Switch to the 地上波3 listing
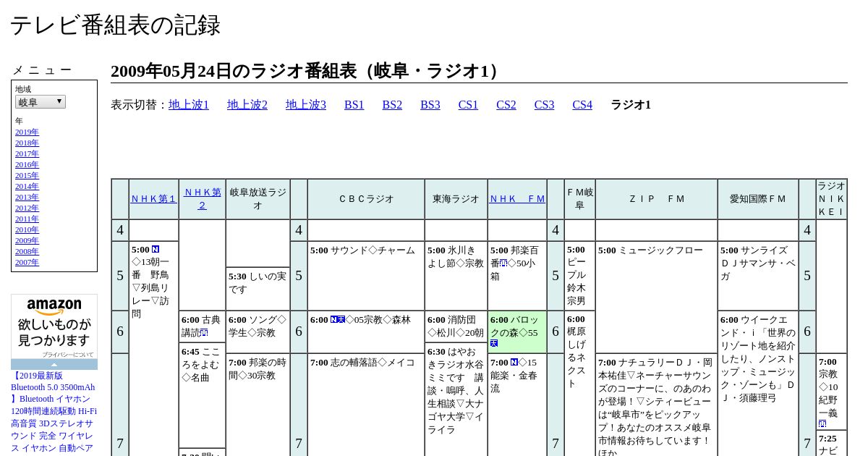 pos(306,105)
